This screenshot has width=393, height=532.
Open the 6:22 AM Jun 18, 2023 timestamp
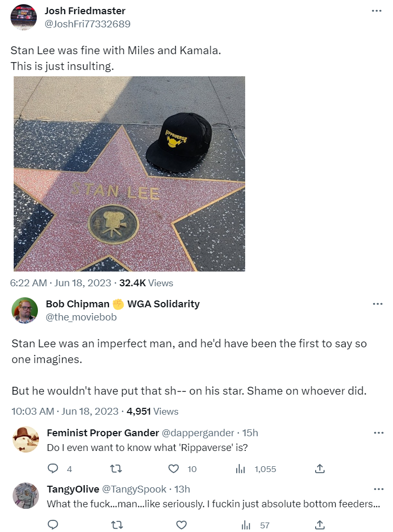pos(61,283)
